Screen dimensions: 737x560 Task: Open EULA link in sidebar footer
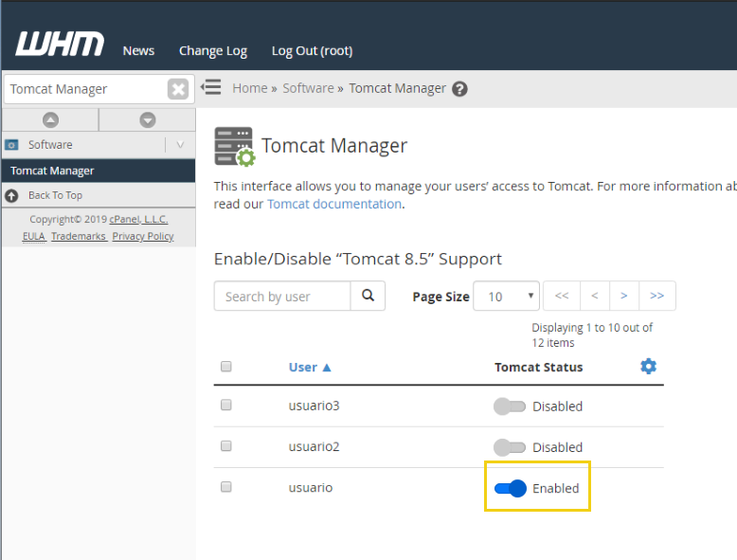click(x=34, y=236)
